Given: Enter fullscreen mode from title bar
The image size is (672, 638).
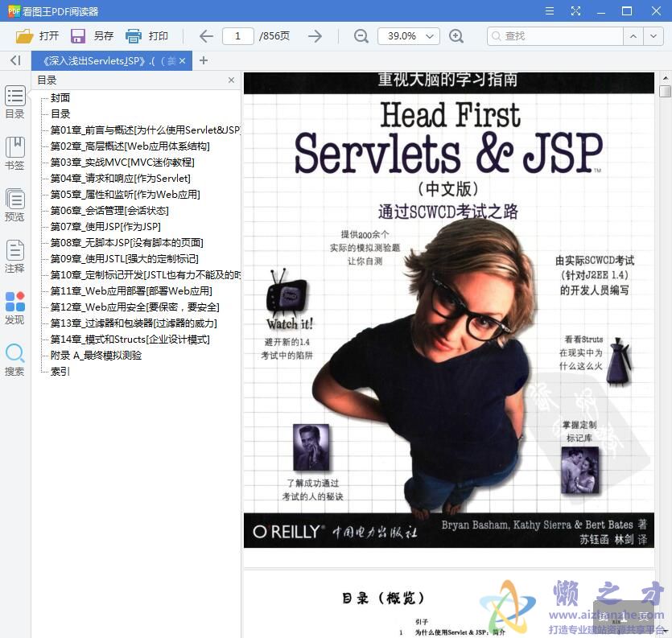Looking at the screenshot, I should click(x=575, y=11).
